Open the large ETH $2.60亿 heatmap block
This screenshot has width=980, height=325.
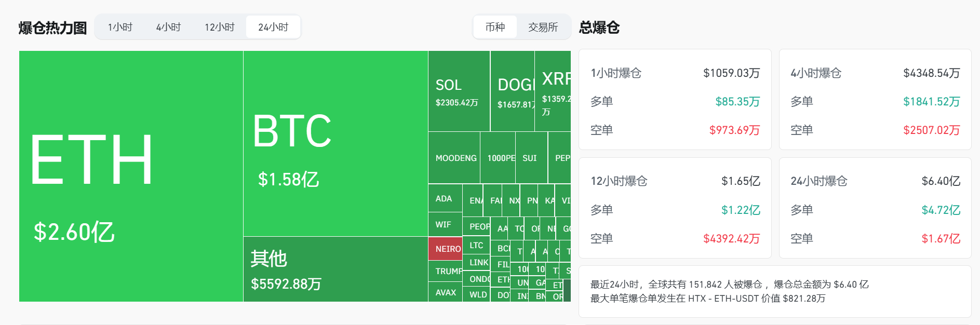click(131, 176)
